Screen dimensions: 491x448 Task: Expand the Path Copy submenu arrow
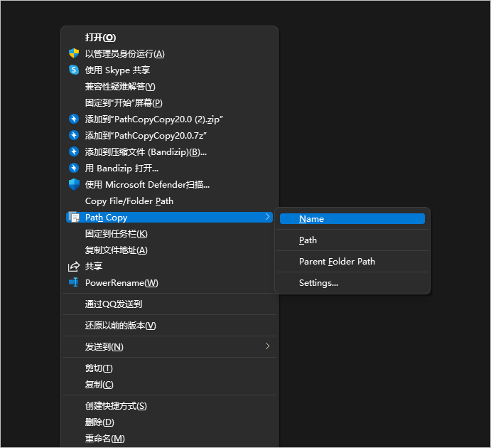click(x=267, y=217)
